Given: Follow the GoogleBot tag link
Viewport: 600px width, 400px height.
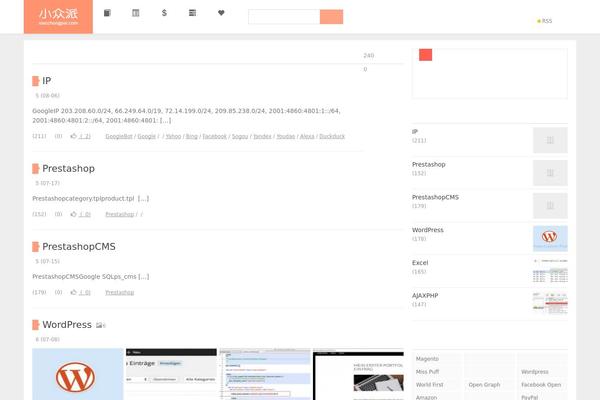Looking at the screenshot, I should 119,136.
